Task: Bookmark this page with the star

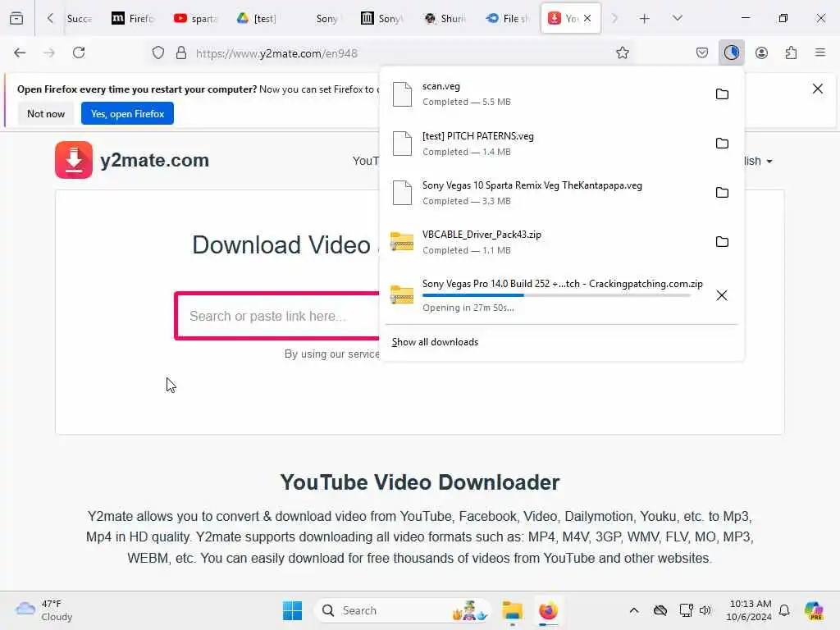Action: point(622,52)
